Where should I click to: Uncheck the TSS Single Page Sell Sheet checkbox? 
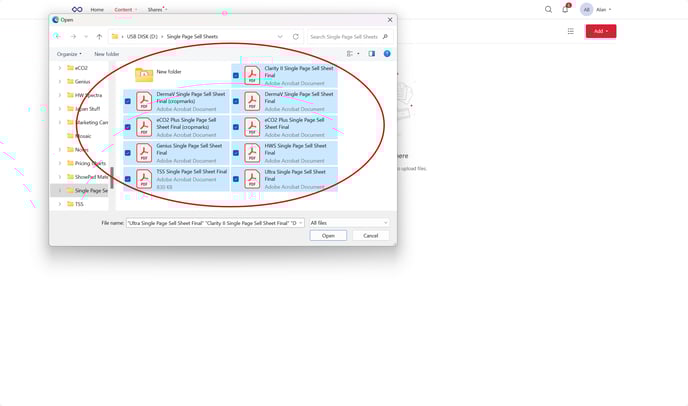click(128, 179)
